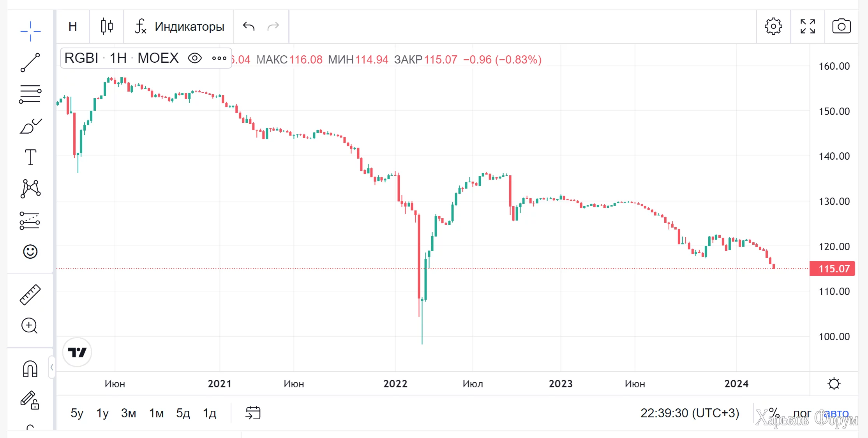Switch to the 1м time range
Image resolution: width=868 pixels, height=438 pixels.
pyautogui.click(x=156, y=413)
